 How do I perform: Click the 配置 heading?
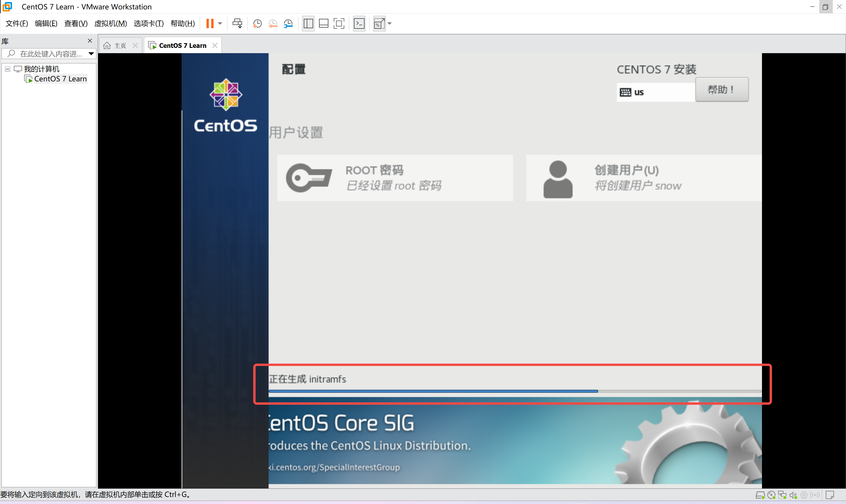(294, 69)
